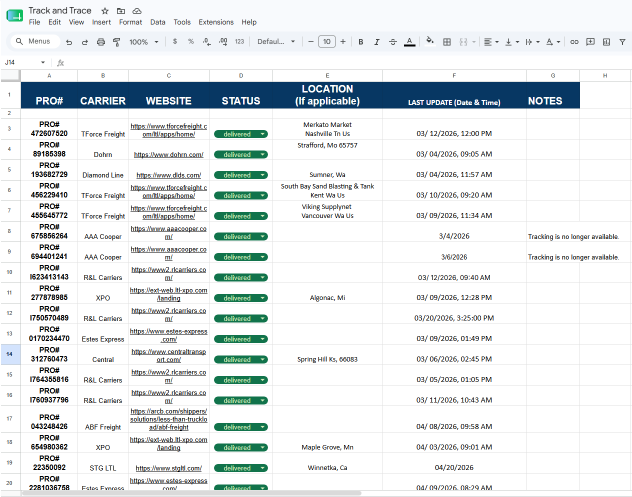Open the Edit menu

point(54,22)
